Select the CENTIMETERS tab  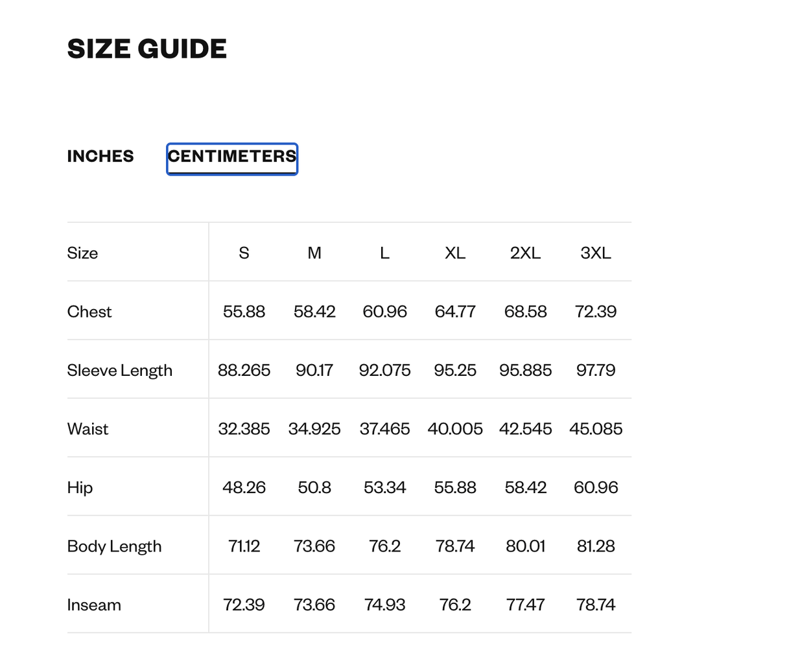pos(232,157)
